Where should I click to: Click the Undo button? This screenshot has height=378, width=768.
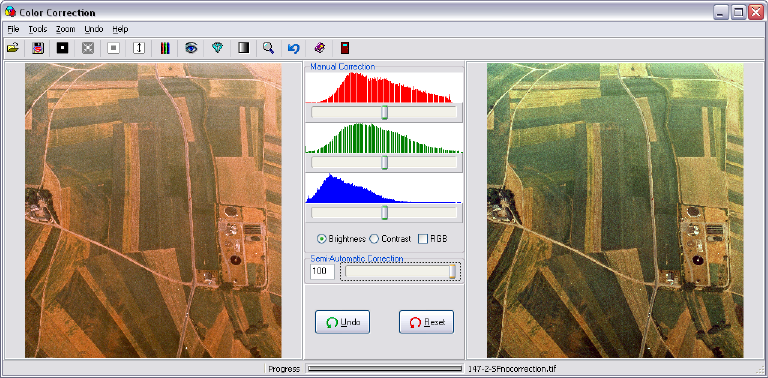click(342, 322)
